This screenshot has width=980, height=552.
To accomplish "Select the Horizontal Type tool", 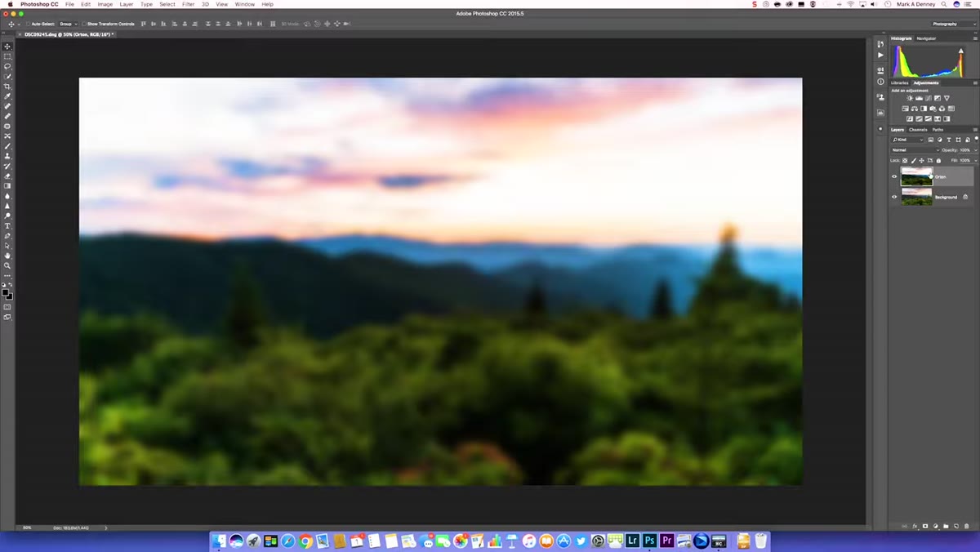I will tap(7, 225).
